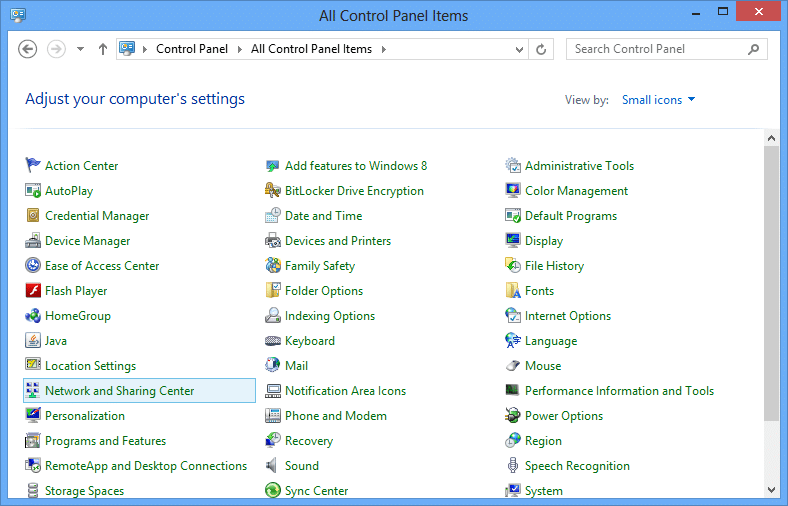Click the Family Safety icon
The width and height of the screenshot is (788, 506).
click(x=272, y=265)
